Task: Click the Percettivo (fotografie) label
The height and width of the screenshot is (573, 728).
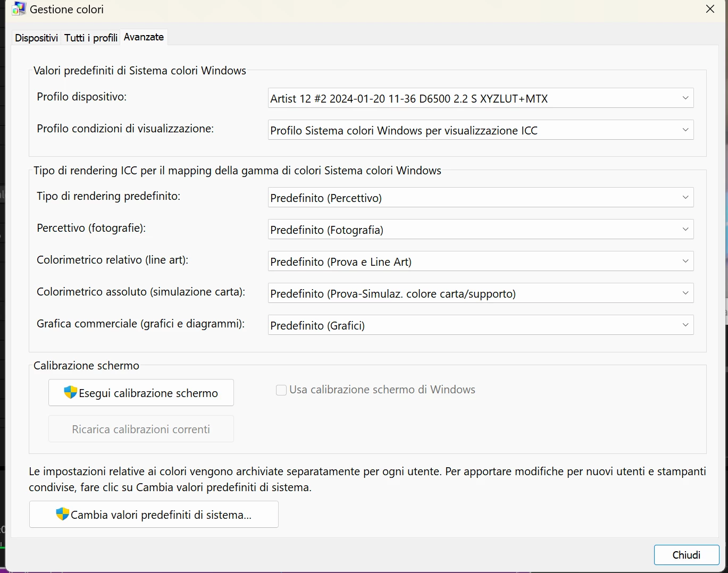Action: coord(91,228)
